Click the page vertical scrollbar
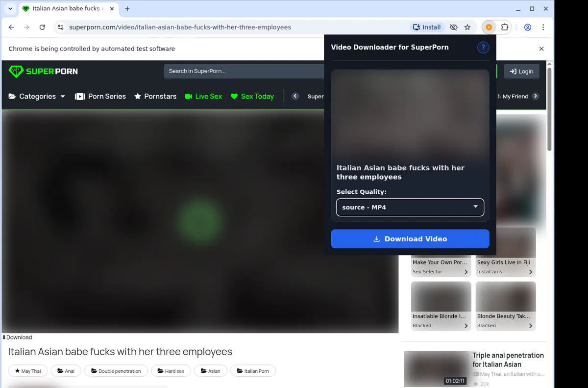Image resolution: width=588 pixels, height=388 pixels. 549,109
